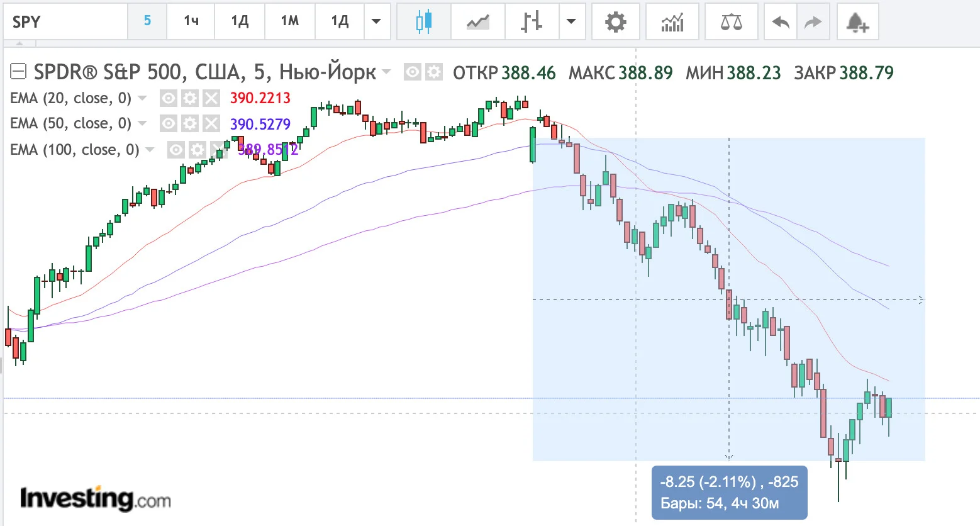The image size is (980, 526).
Task: Open settings for EMA (20, close, 0)
Action: (190, 98)
